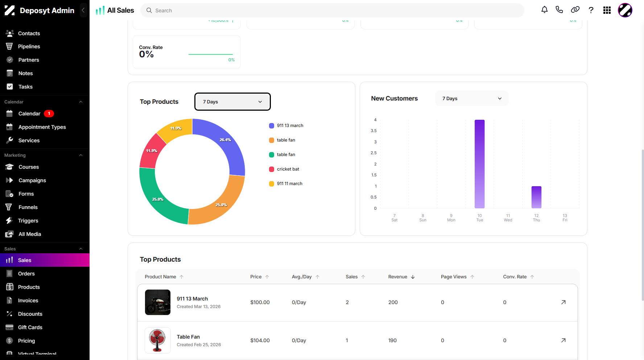Click the link chain icon in header
This screenshot has height=360, width=644.
pyautogui.click(x=575, y=10)
